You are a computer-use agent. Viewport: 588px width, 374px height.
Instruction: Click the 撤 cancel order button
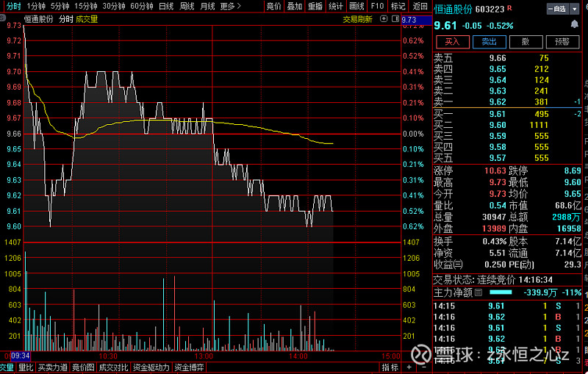click(x=526, y=42)
